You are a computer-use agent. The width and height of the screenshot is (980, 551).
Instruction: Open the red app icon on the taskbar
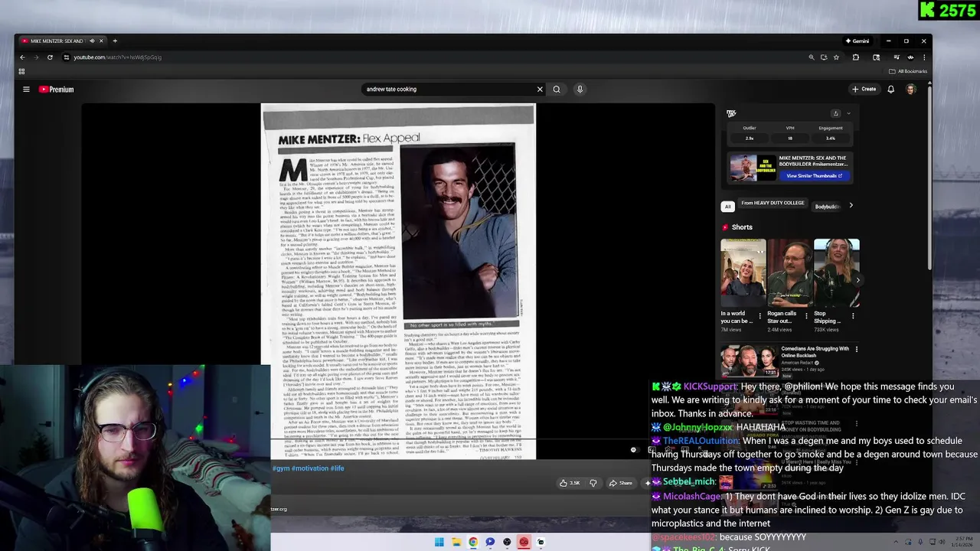pyautogui.click(x=524, y=542)
